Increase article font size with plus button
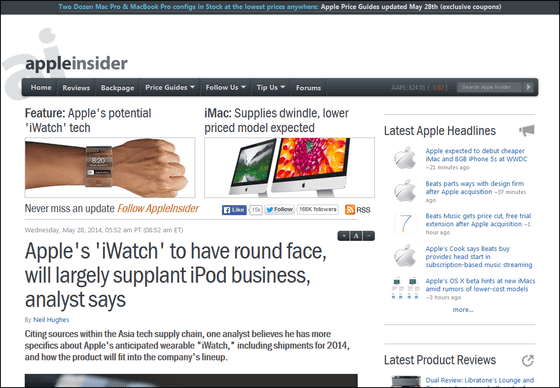This screenshot has width=560, height=388. tap(344, 236)
